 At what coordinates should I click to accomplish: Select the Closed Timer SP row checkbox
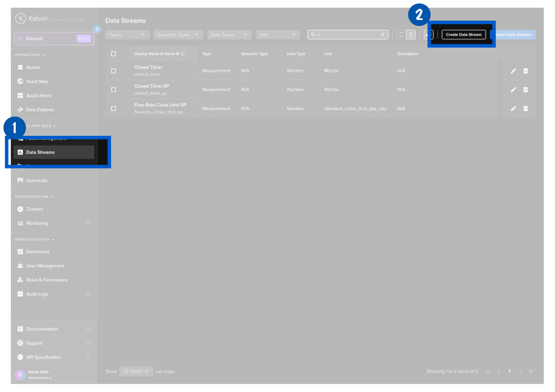(114, 90)
